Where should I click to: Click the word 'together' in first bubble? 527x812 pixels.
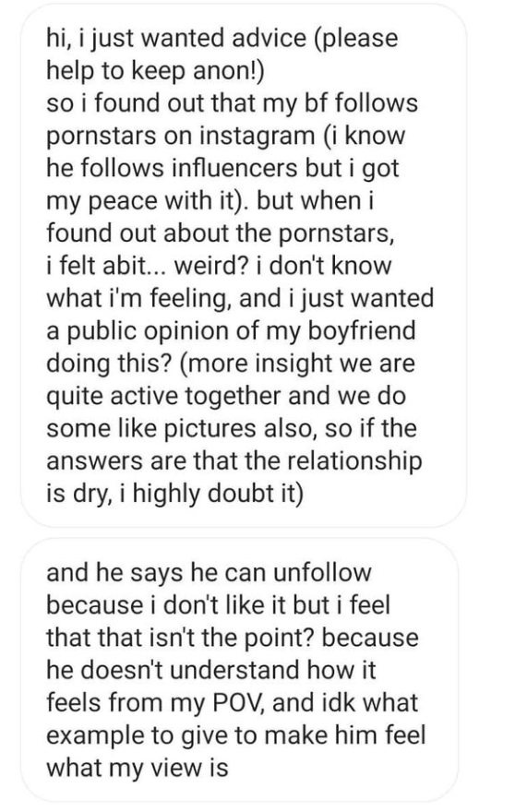(234, 396)
